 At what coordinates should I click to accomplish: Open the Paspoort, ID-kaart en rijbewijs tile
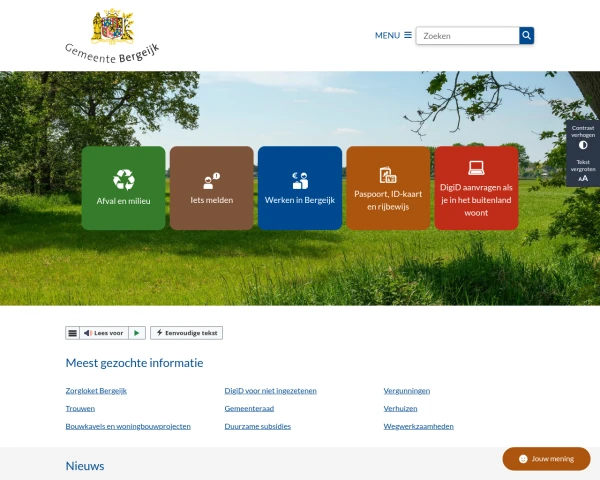click(x=388, y=188)
